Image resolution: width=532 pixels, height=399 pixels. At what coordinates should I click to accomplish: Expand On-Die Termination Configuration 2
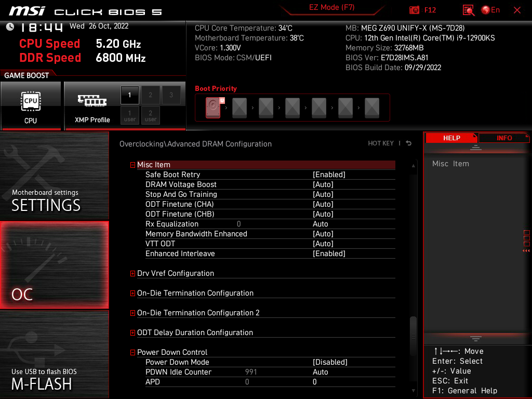tap(132, 313)
